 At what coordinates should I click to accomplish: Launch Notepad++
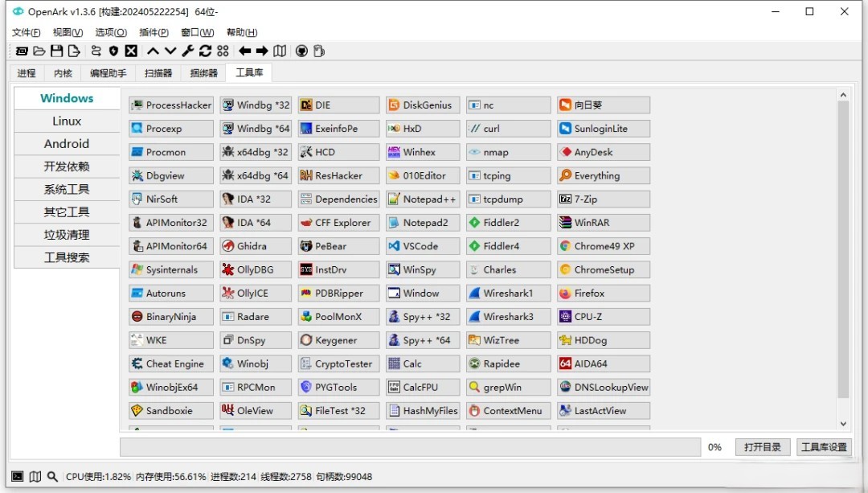(x=423, y=199)
